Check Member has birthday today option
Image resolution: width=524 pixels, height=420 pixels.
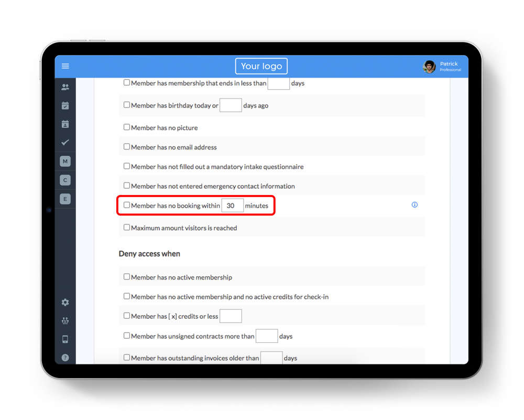click(x=127, y=105)
